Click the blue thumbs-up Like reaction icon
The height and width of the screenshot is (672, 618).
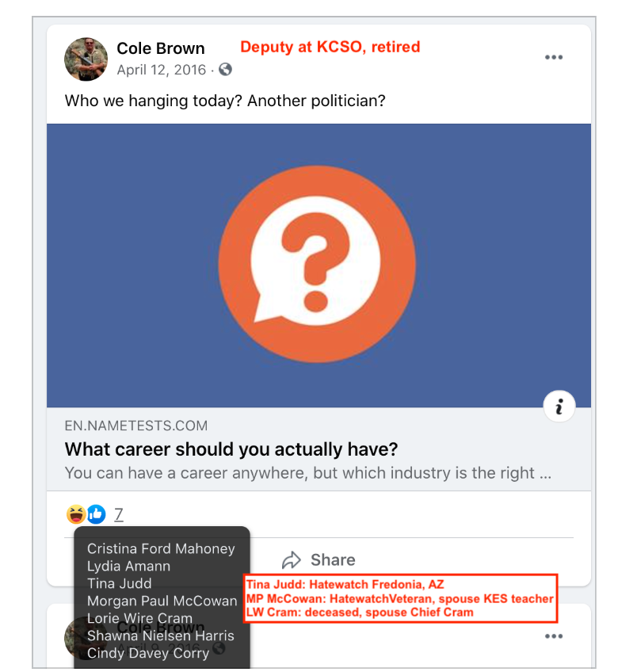click(x=96, y=514)
